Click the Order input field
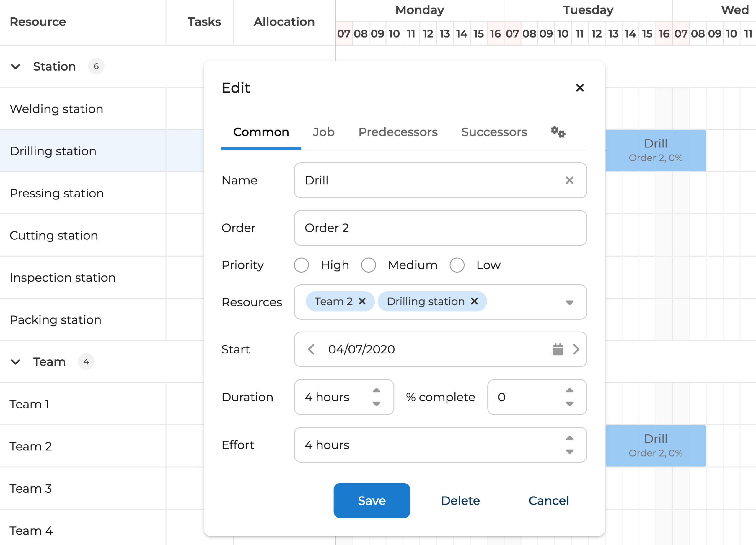The image size is (756, 545). point(440,228)
